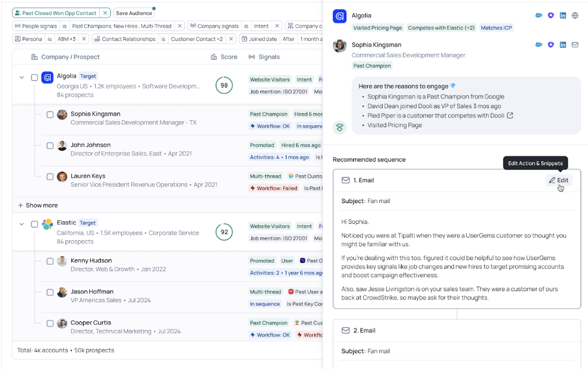This screenshot has width=588, height=369.
Task: Open the Joined date After operator dropdown
Action: (288, 39)
